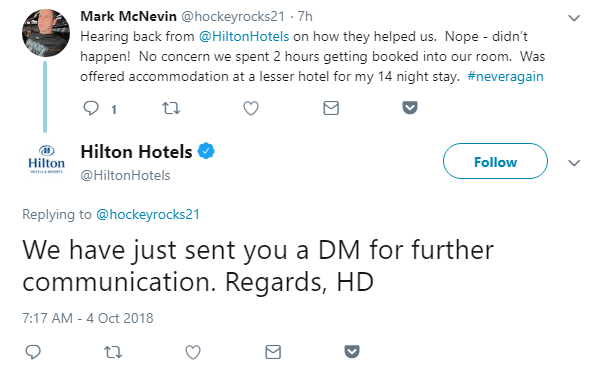Retweet the Hilton Hotels reply
The image size is (616, 378).
click(x=113, y=352)
